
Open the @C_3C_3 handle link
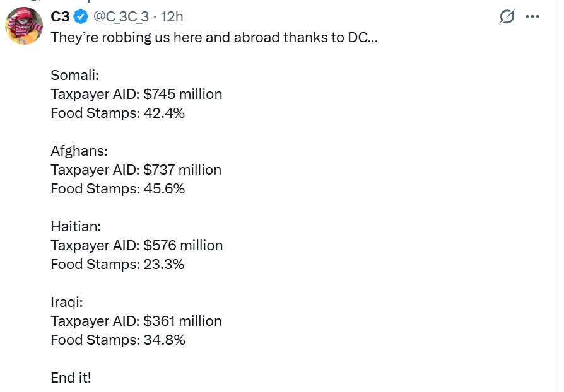(122, 17)
